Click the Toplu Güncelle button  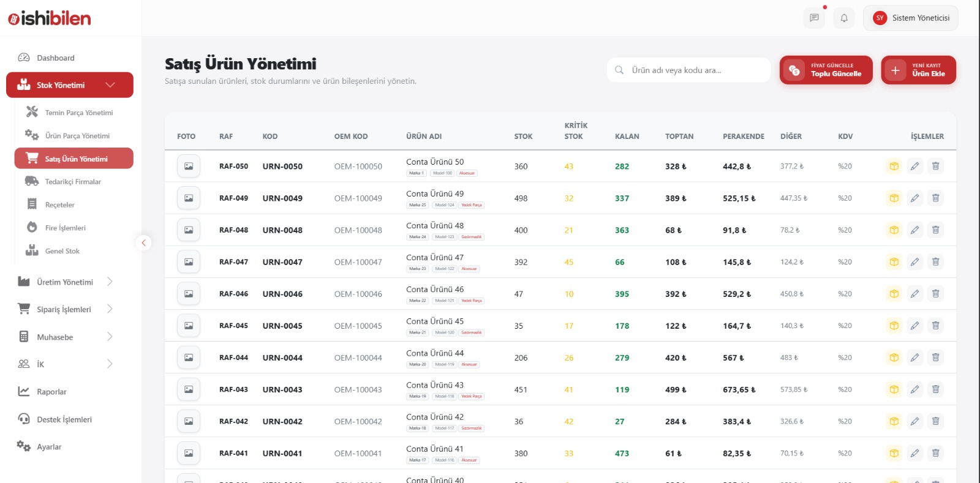point(826,70)
